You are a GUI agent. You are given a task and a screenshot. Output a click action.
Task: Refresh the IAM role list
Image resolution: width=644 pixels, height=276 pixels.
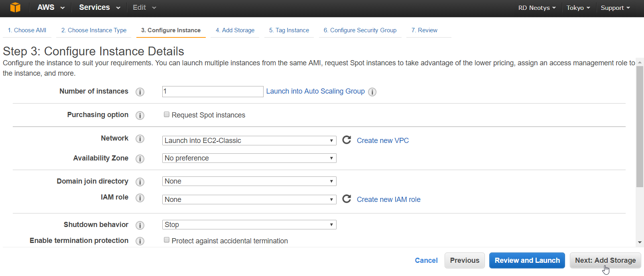tap(347, 199)
